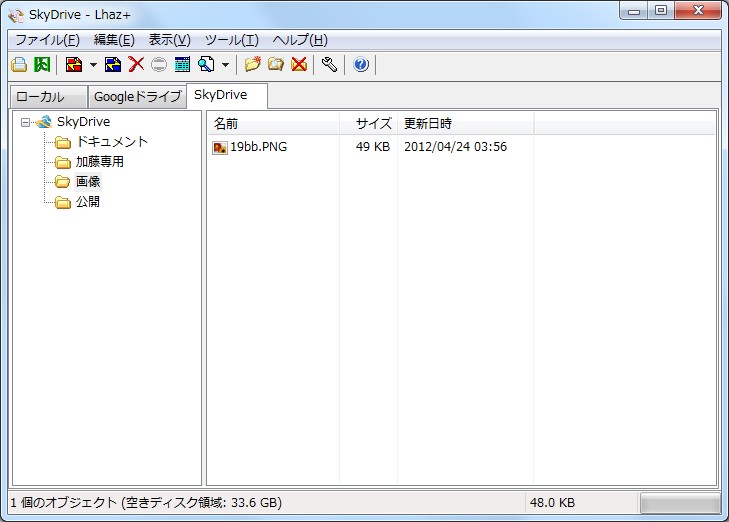Click the 49 KB size cell
Image resolution: width=729 pixels, height=522 pixels.
[x=373, y=147]
